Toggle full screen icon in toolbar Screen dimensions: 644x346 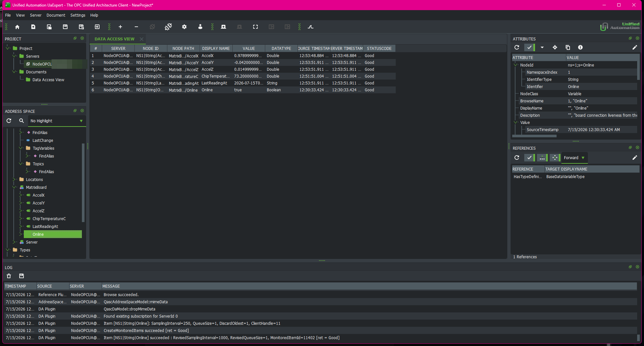click(255, 27)
